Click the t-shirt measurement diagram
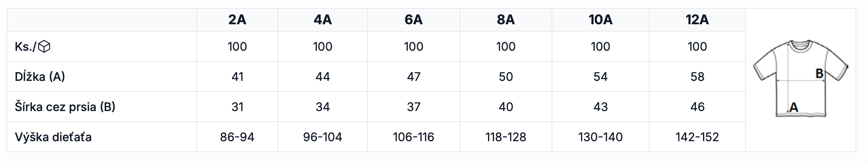868x164 pixels. point(800,78)
